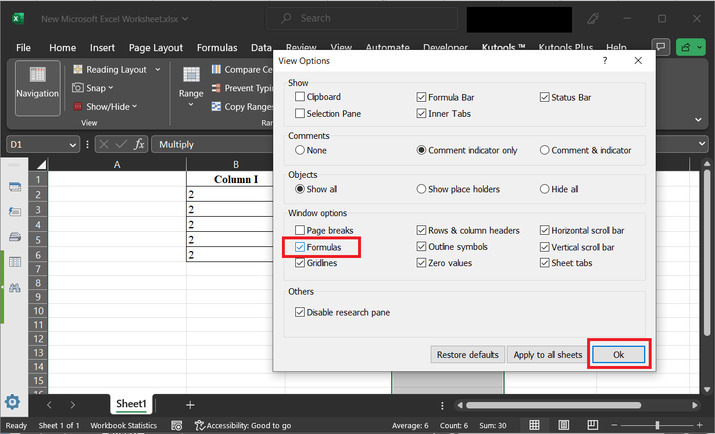Switch to Page Layout view in status bar
Viewport: 715px width, 434px height.
click(x=564, y=425)
